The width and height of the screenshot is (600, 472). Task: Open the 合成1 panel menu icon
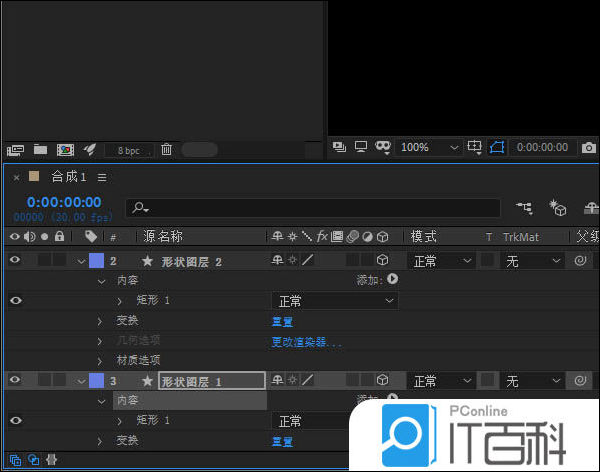click(x=102, y=178)
